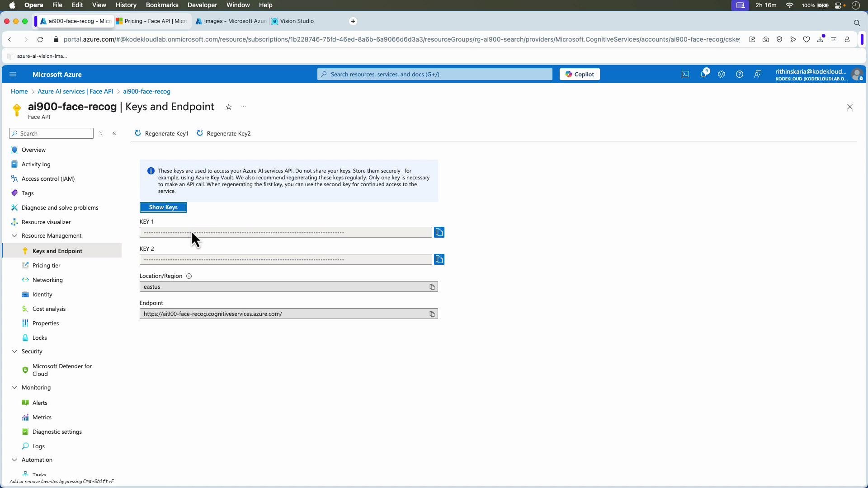Viewport: 868px width, 488px height.
Task: Open the help question mark menu
Action: [x=740, y=74]
